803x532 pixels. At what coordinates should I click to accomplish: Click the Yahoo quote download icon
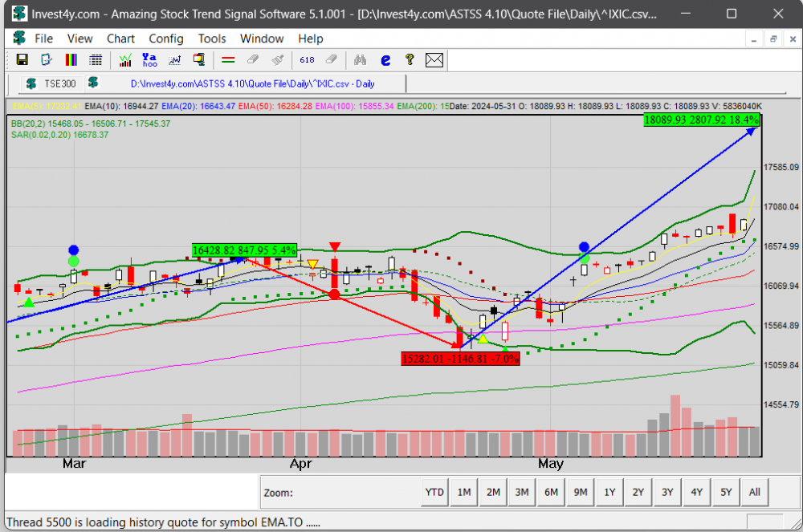pos(149,59)
